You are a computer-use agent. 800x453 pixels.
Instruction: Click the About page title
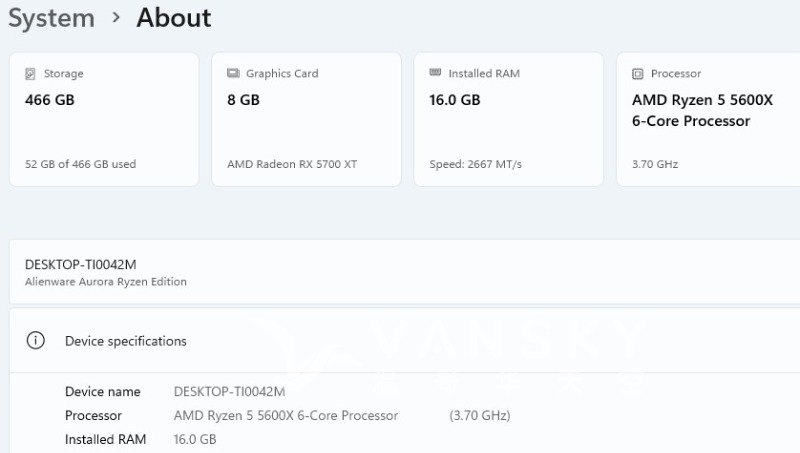(x=174, y=18)
